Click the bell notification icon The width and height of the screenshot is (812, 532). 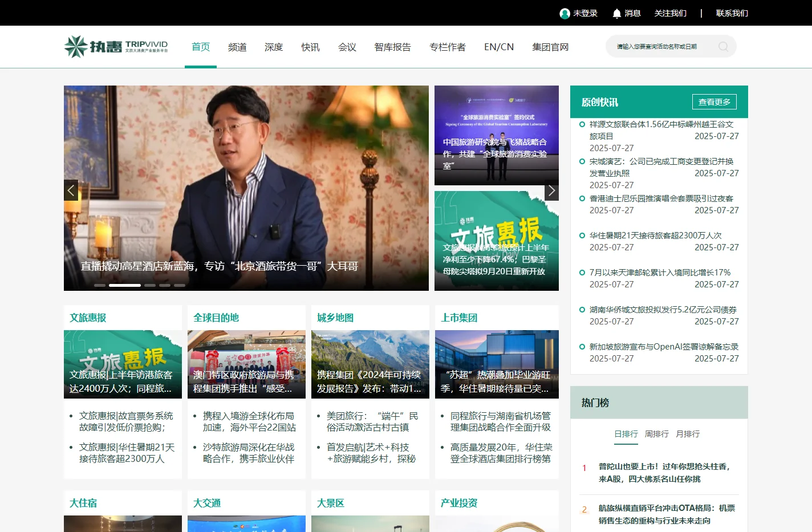click(616, 13)
